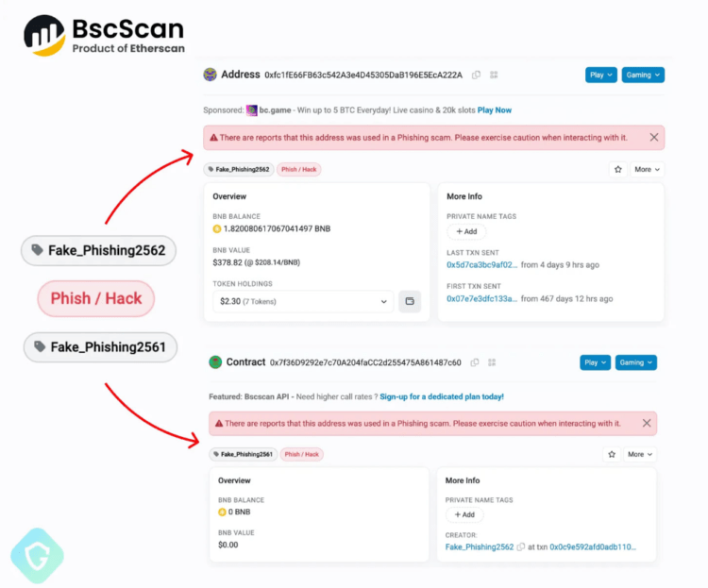Add a private name tag for the Address
This screenshot has width=708, height=588.
(466, 231)
